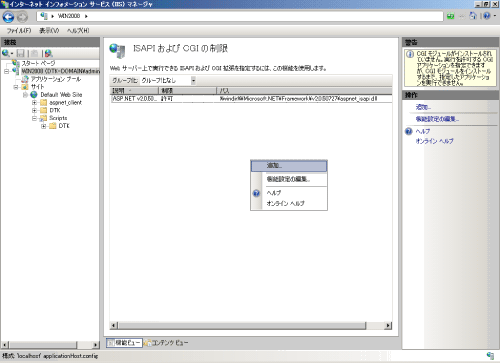Select the DTK folder under Scripts
Screen dimensions: 500x363
[x=64, y=126]
